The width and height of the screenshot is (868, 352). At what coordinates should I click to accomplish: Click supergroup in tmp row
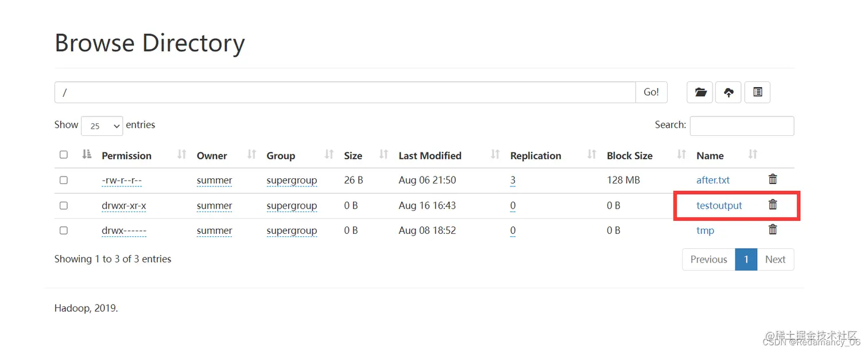point(292,230)
